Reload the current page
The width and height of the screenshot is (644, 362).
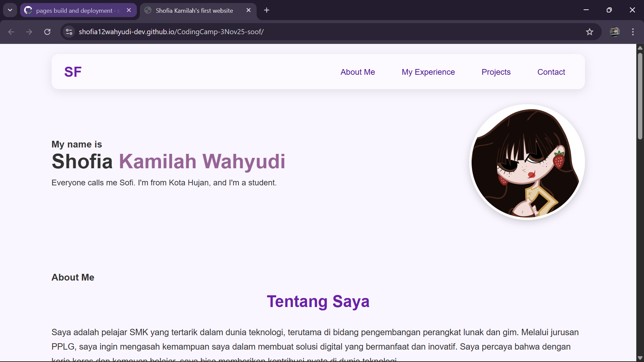[47, 32]
